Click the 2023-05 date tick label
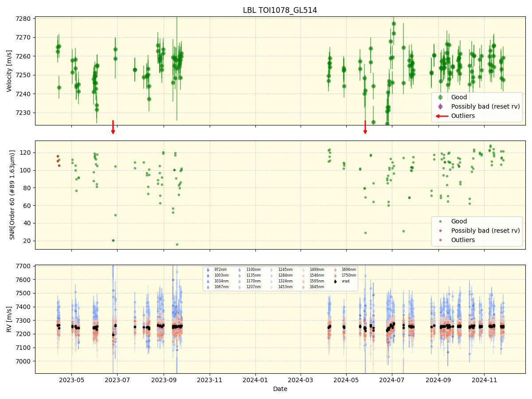 coord(71,380)
